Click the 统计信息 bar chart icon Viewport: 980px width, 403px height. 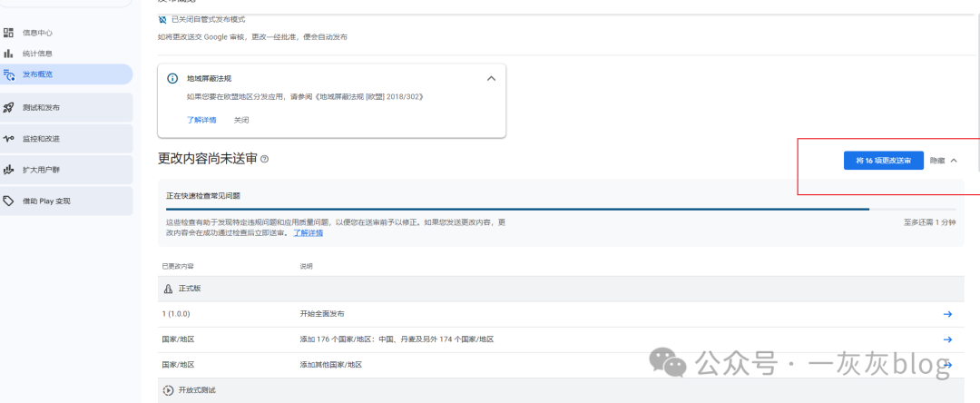(x=8, y=54)
